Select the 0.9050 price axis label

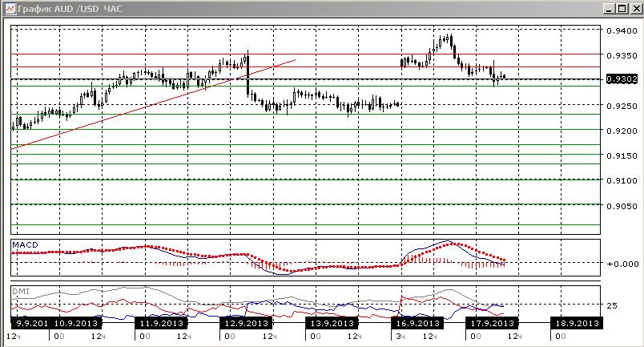[622, 206]
